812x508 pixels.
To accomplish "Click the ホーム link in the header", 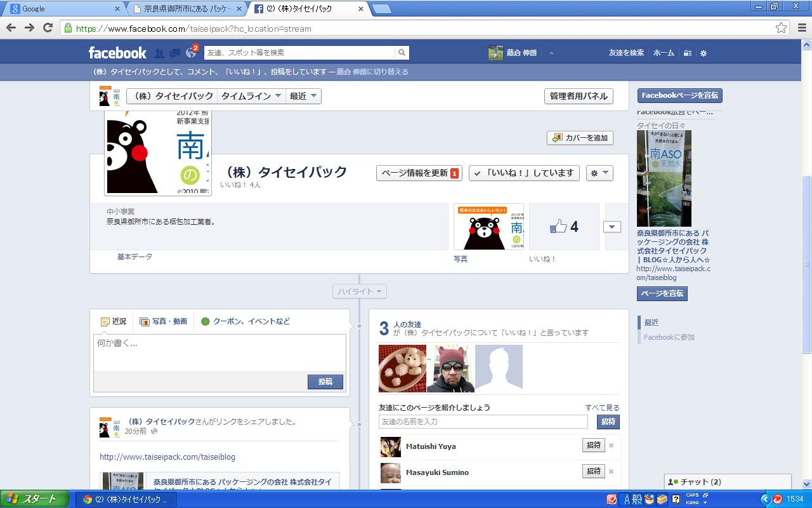I will click(664, 53).
